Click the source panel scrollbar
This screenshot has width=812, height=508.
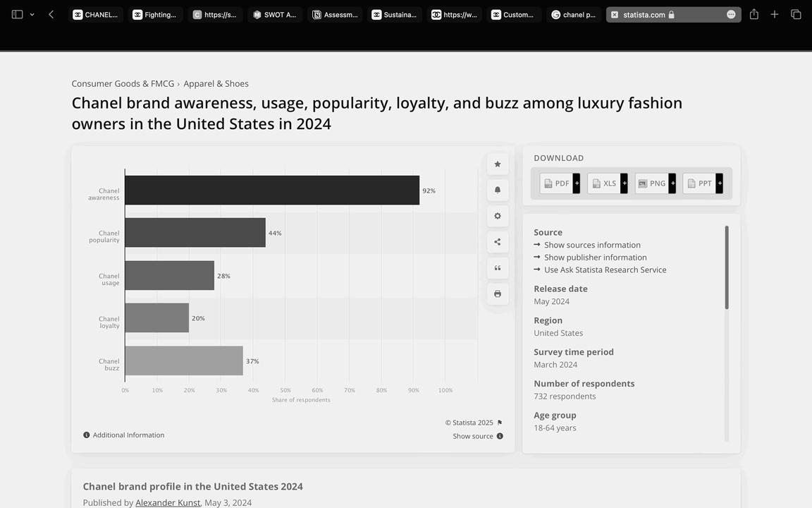[727, 267]
